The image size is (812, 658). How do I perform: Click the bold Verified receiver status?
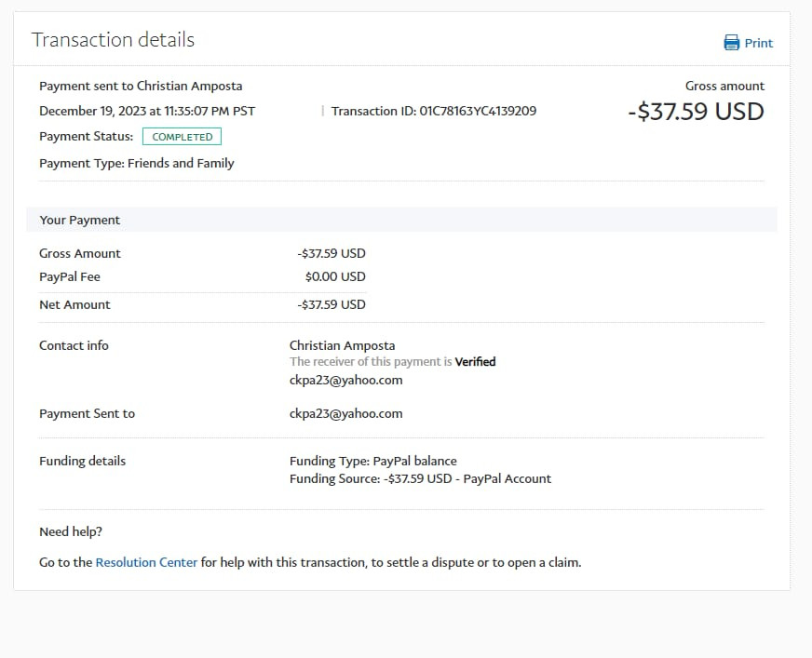(x=475, y=362)
